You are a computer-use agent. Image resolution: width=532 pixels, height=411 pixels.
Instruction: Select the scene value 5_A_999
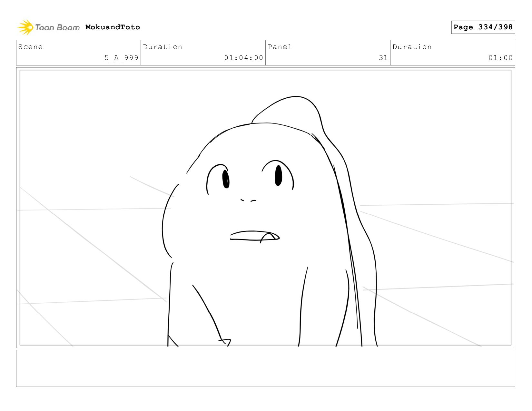click(121, 58)
